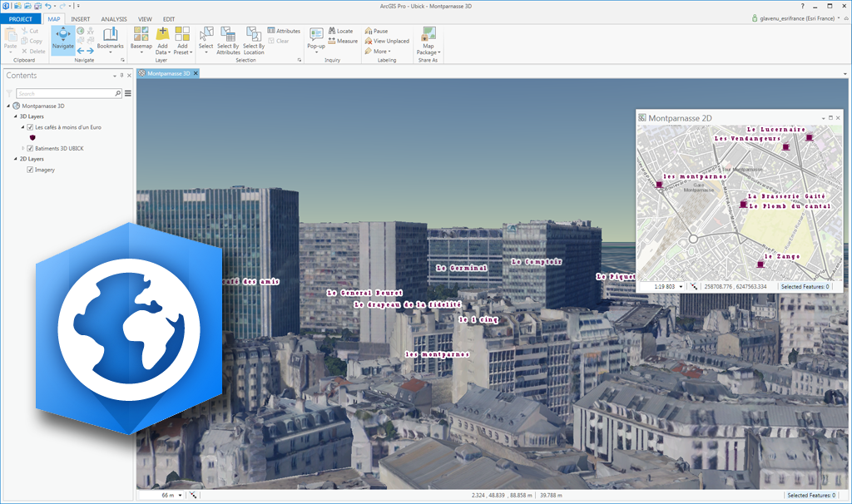The image size is (852, 504).
Task: Click the Contents search magnifier icon
Action: point(117,93)
